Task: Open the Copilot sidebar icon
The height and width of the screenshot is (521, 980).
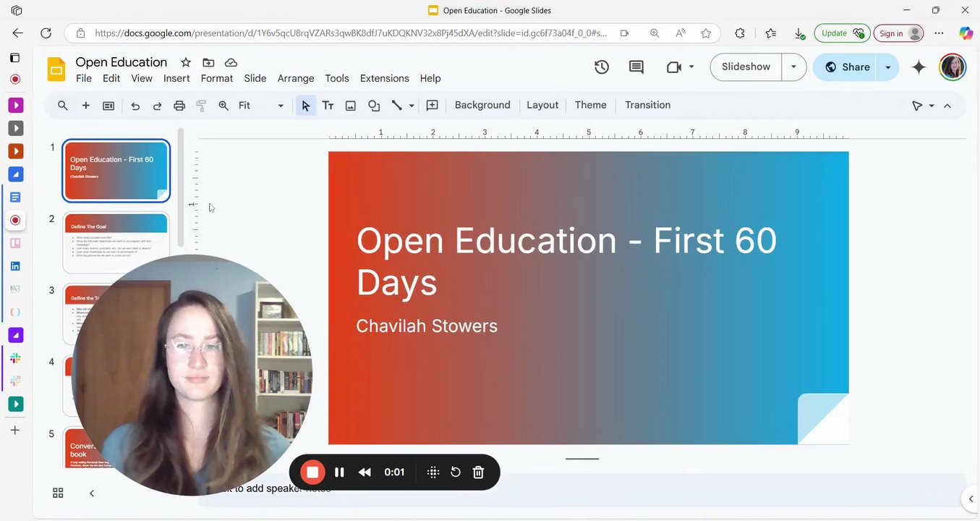Action: pos(966,33)
